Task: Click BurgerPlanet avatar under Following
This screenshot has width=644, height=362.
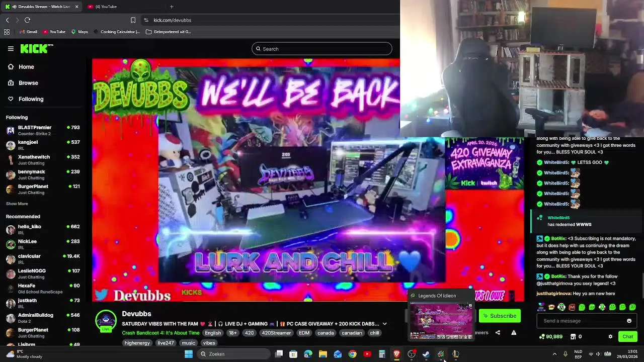Action: click(x=10, y=189)
